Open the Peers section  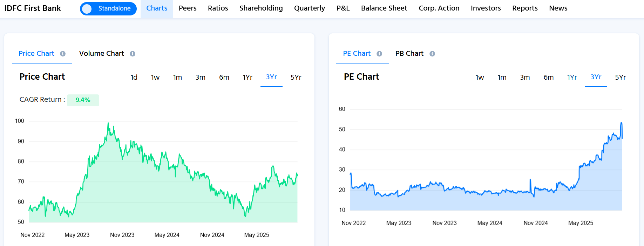[x=188, y=8]
